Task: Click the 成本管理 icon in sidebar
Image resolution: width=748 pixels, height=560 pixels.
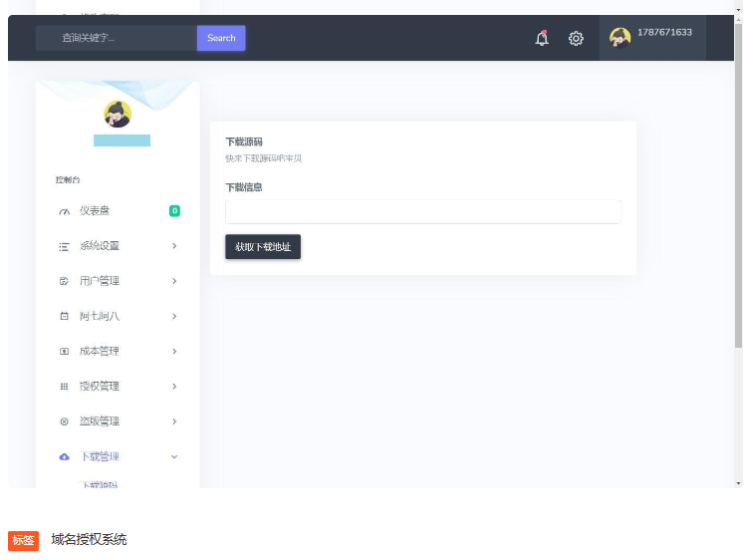Action: tap(65, 352)
